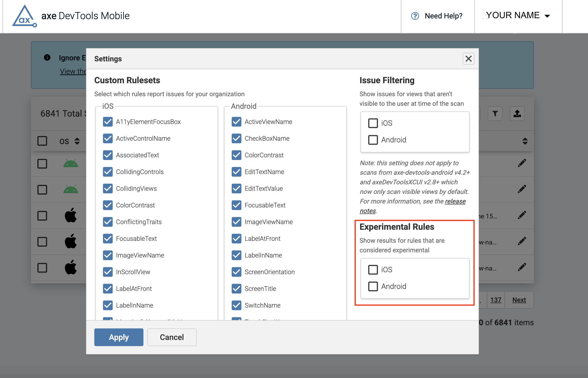
Task: Enable iOS under Experimental Rules
Action: tap(373, 269)
